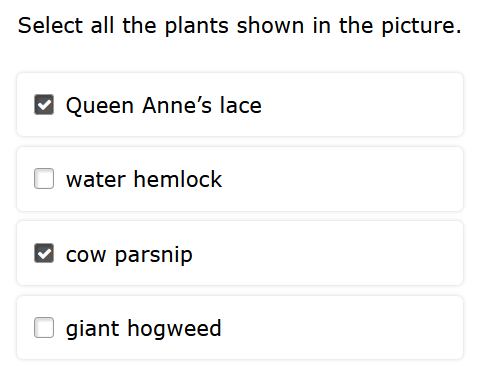Viewport: 481px width, 378px height.
Task: Click the question prompt text
Action: coord(240,26)
